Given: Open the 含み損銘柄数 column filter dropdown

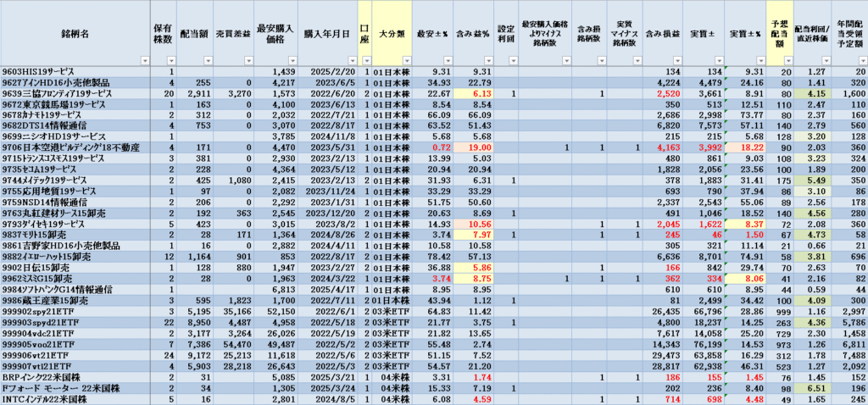Looking at the screenshot, I should click(601, 61).
